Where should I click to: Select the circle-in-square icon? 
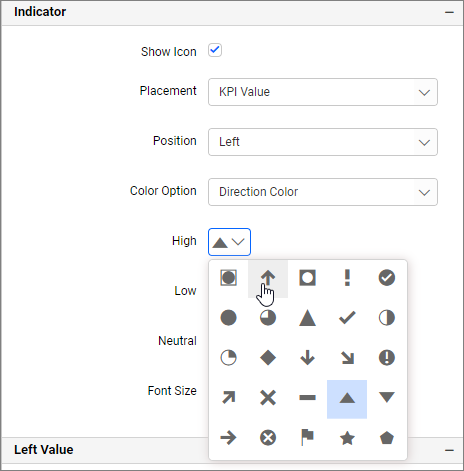[x=228, y=278]
